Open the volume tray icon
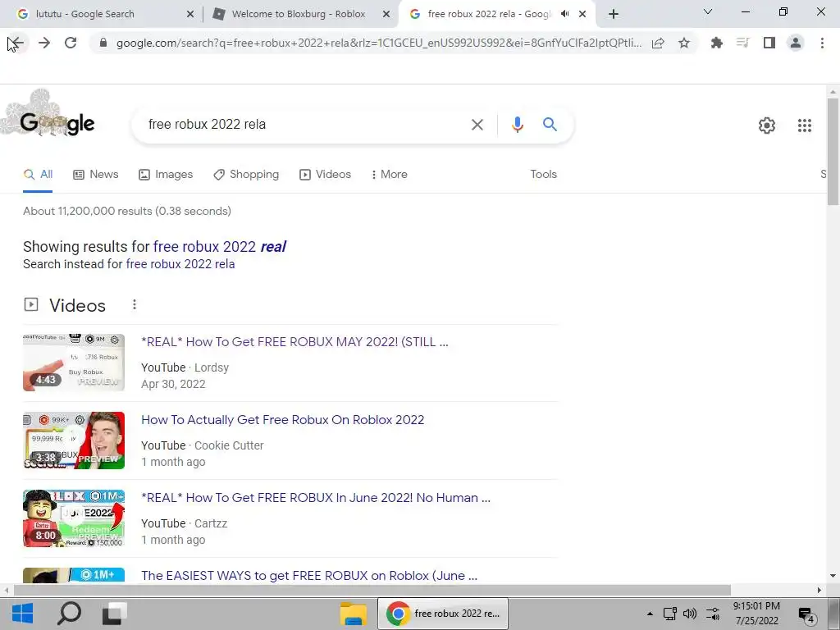This screenshot has height=630, width=840. point(690,614)
